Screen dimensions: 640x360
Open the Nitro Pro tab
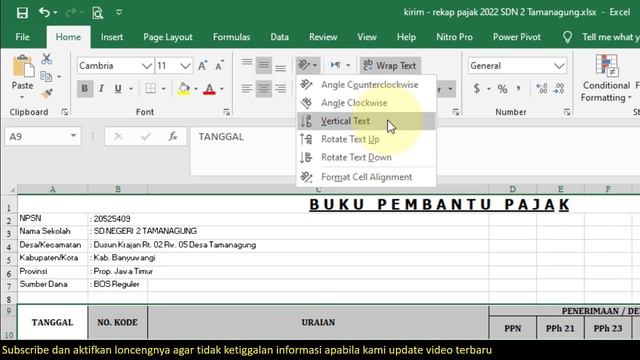[x=454, y=37]
